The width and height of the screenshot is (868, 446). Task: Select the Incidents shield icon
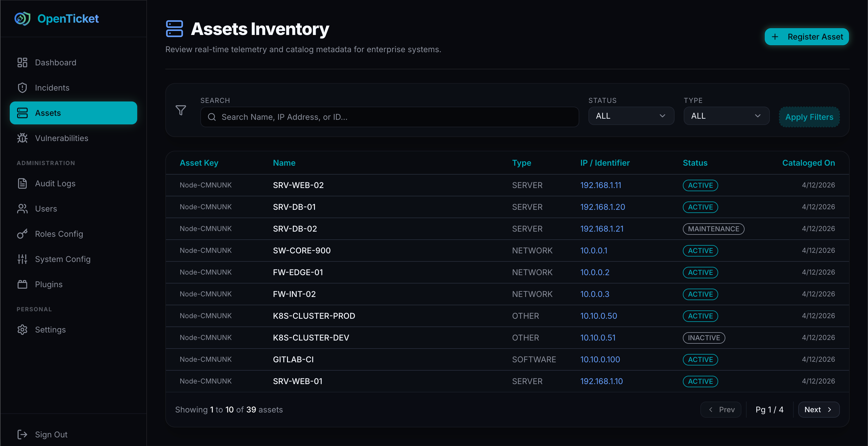click(22, 87)
